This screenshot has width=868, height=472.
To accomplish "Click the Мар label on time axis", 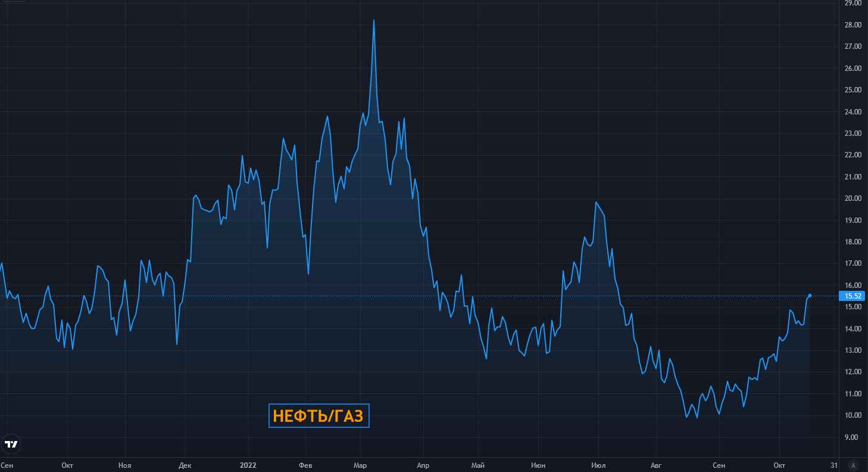I will click(x=360, y=465).
